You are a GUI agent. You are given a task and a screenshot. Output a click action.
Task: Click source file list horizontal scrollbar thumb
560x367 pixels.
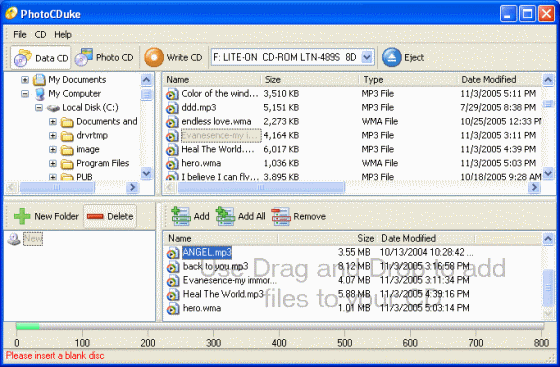click(x=261, y=187)
